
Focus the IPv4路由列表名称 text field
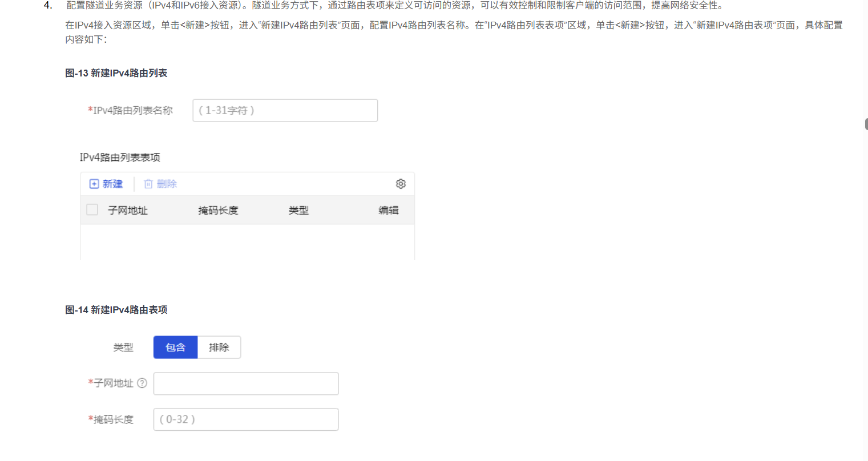click(285, 111)
